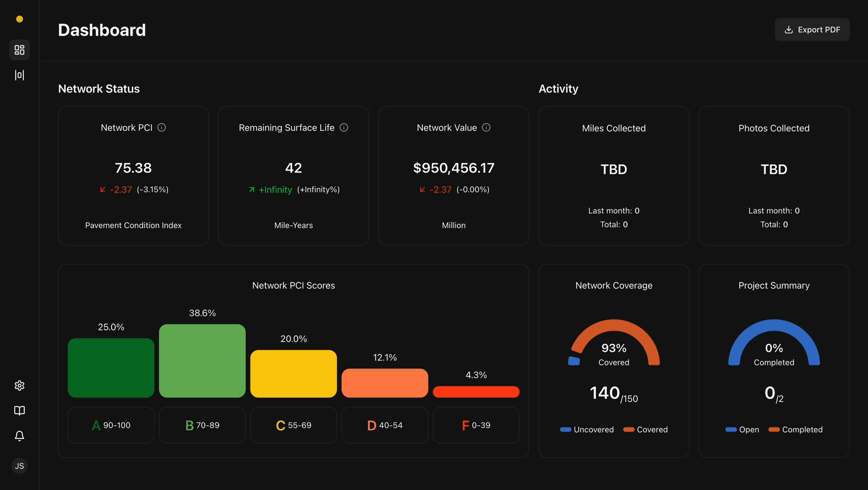Show info for Remaining Surface Life
The height and width of the screenshot is (490, 868).
click(344, 127)
